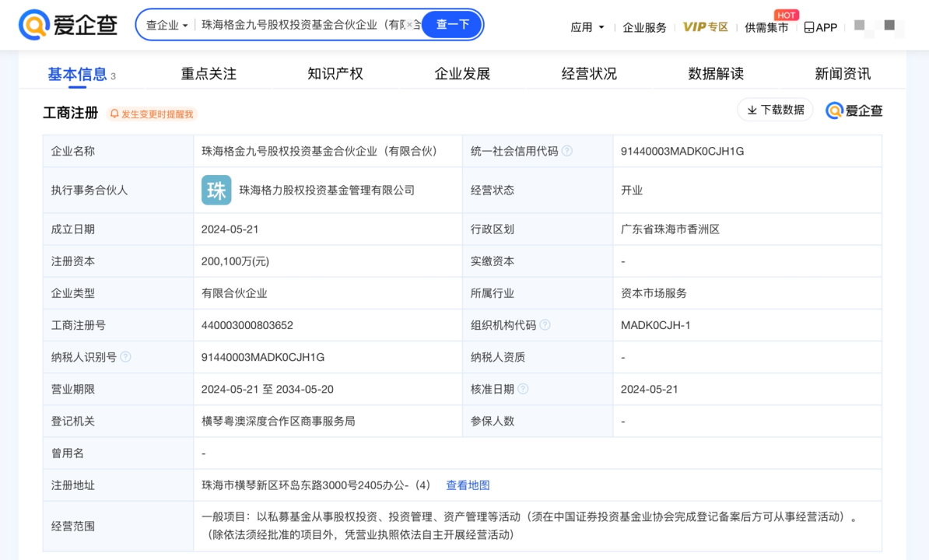Click the 纳税人识别号 value 91440003MADK0CJH1G
This screenshot has height=560, width=929.
pyautogui.click(x=262, y=357)
